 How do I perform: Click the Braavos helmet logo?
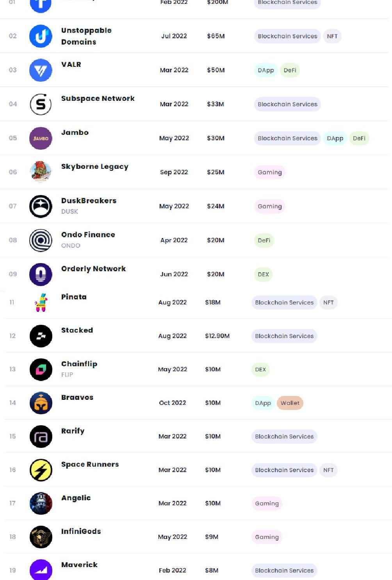(41, 403)
